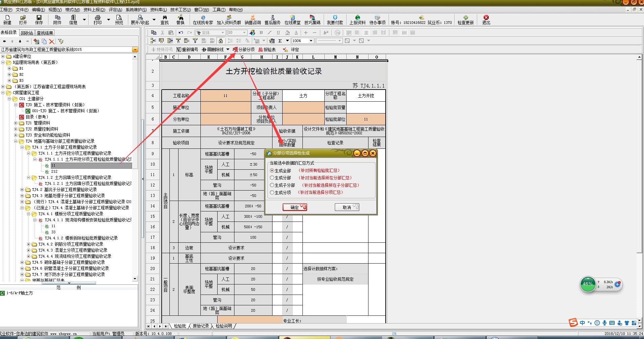Click the 取消 button in dialog
The width and height of the screenshot is (644, 339).
click(347, 207)
